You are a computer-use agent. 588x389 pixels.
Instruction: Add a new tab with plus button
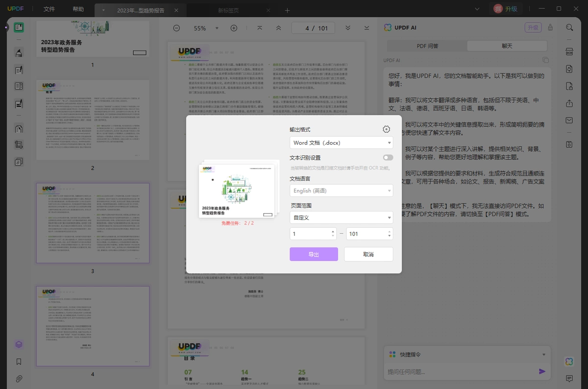288,10
